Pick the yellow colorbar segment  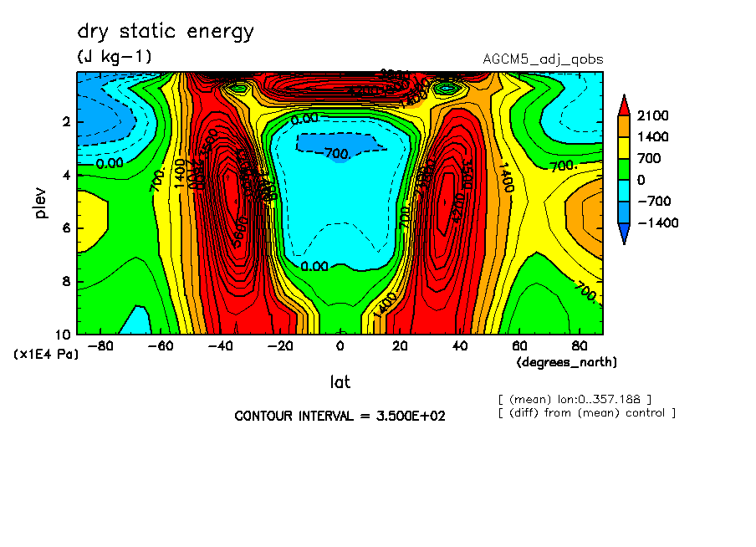[624, 148]
